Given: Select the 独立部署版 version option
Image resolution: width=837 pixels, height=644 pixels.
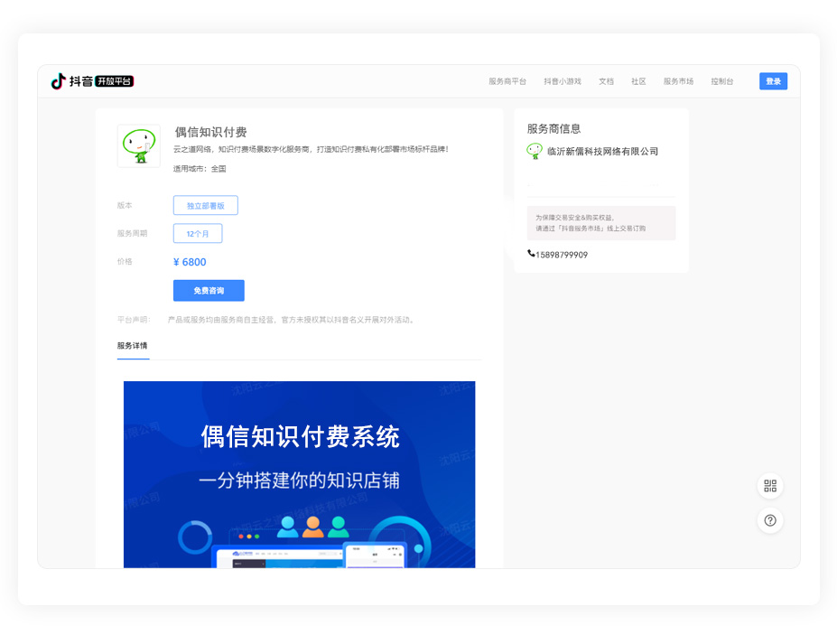Looking at the screenshot, I should (x=205, y=206).
